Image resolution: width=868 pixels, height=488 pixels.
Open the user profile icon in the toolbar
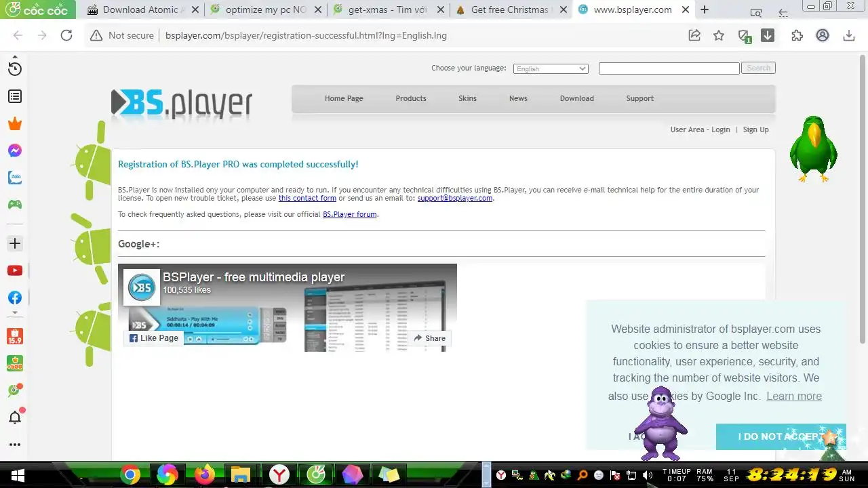pos(823,35)
